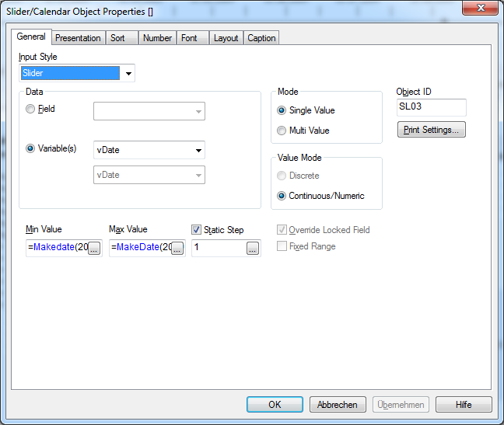Open Hilfe help button

click(464, 405)
